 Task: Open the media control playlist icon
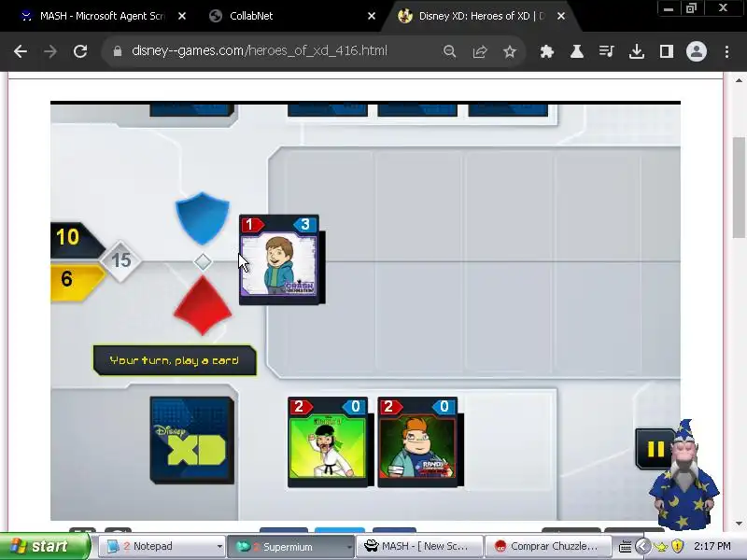tap(606, 51)
